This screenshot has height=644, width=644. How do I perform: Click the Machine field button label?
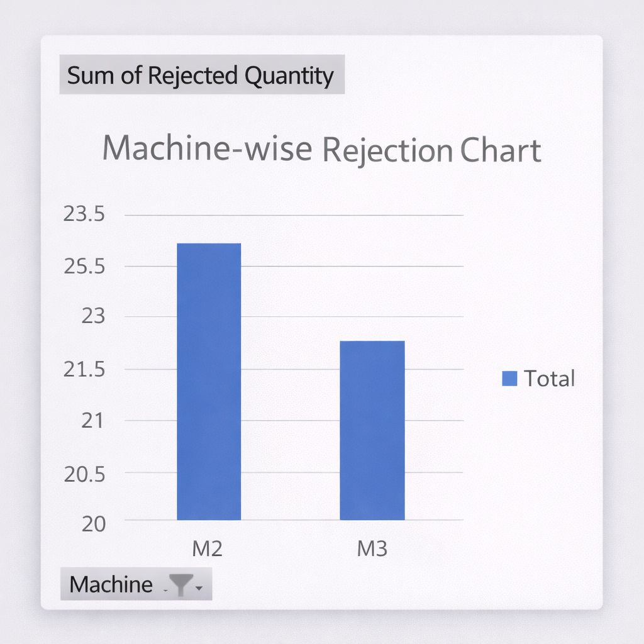111,585
